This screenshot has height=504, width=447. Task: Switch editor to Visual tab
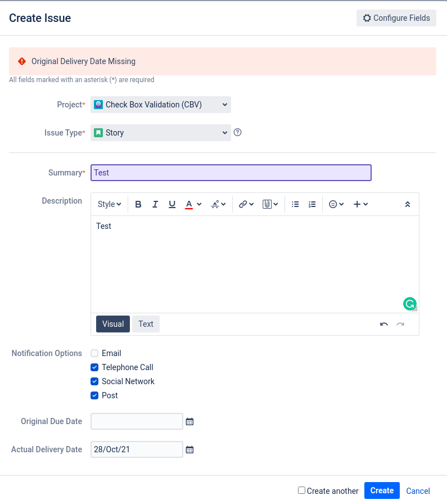[x=113, y=323]
